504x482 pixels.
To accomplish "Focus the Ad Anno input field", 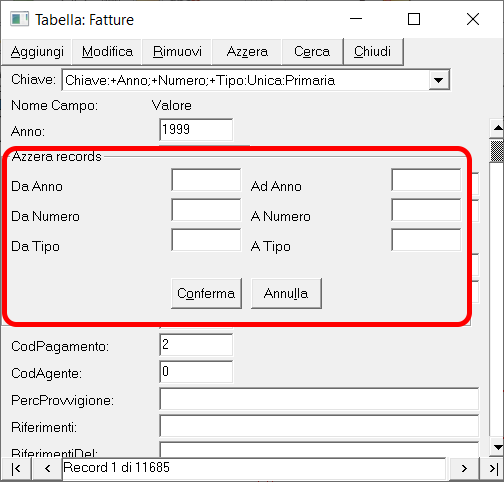I will point(426,180).
